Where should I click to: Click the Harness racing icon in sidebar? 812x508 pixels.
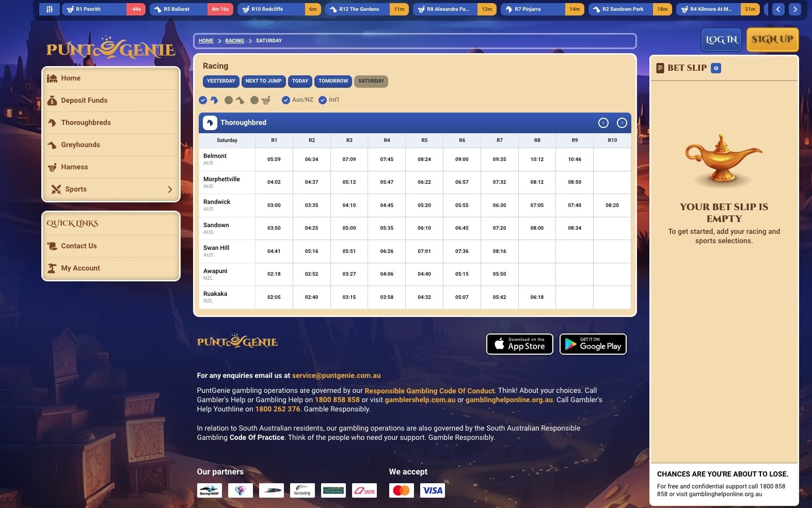52,167
